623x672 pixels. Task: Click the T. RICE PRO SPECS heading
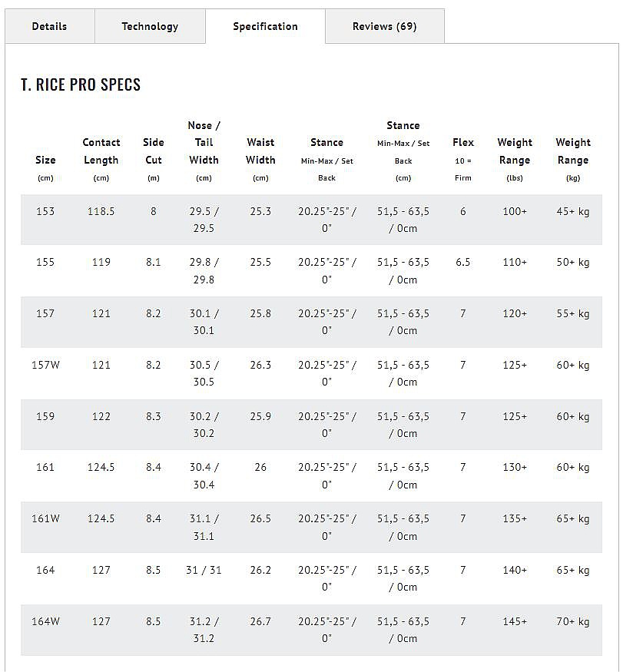point(81,84)
